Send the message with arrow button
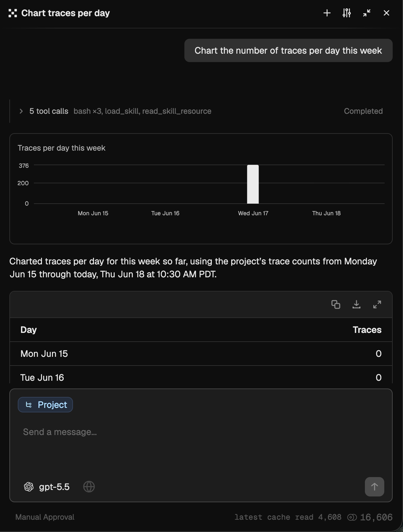The width and height of the screenshot is (403, 532). pyautogui.click(x=374, y=487)
